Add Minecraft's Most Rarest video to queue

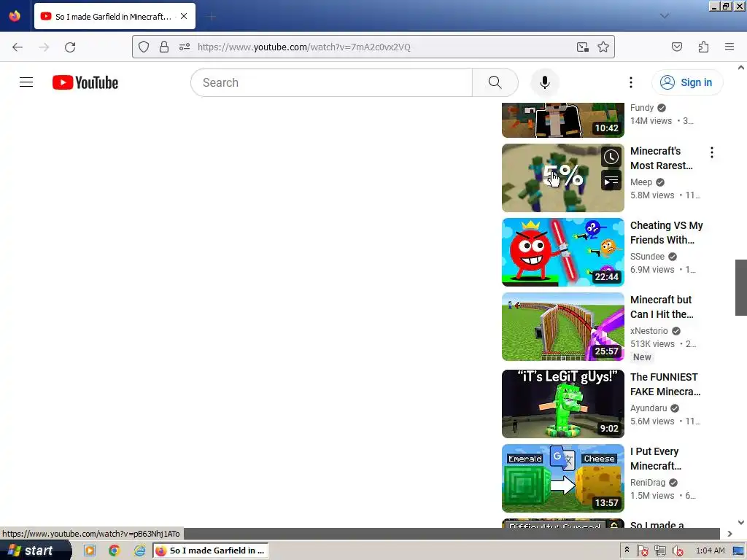[x=611, y=181]
